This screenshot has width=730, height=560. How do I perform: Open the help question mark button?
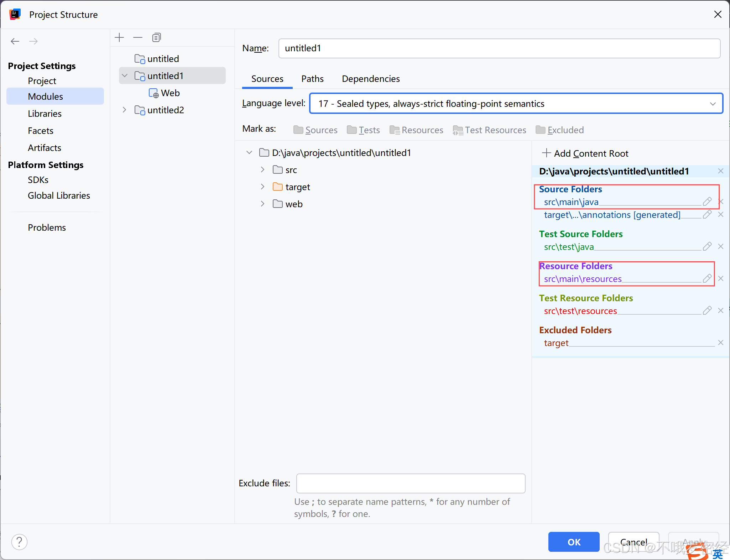point(19,542)
